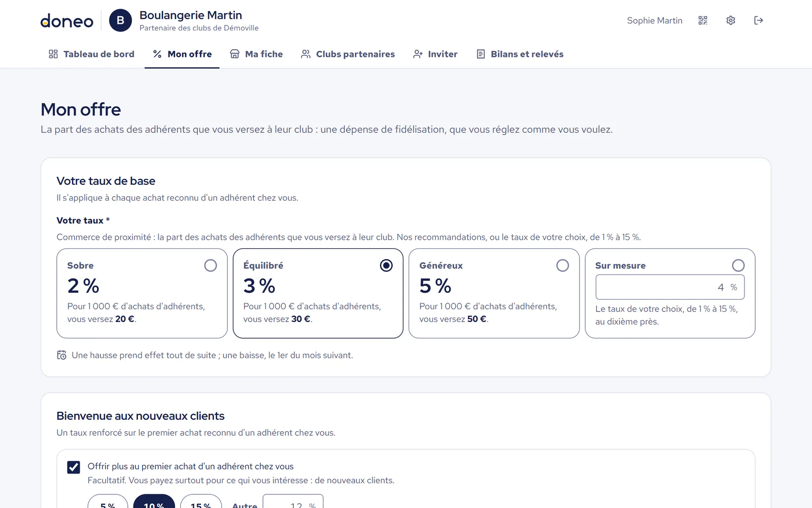812x508 pixels.
Task: Click the large "3 %" value
Action: tap(259, 285)
